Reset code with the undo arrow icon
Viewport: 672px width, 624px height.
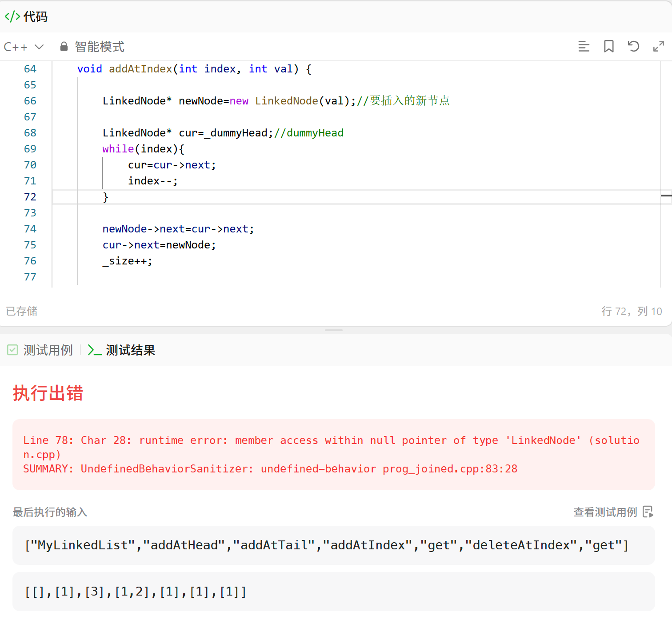click(x=633, y=46)
